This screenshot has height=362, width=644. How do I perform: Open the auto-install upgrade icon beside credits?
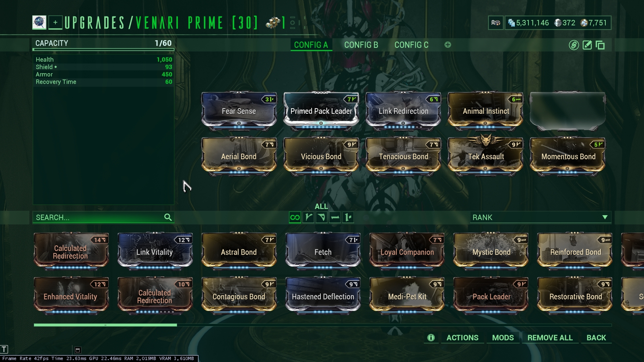coord(496,23)
